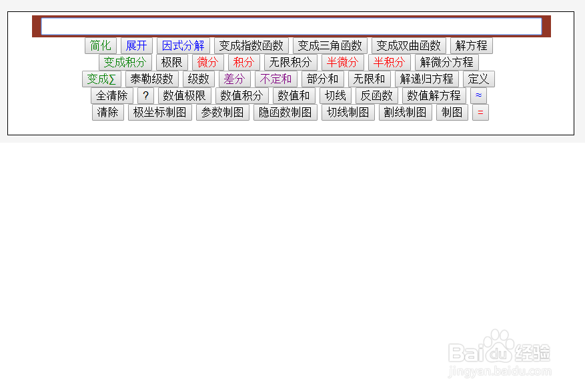Click the 清除 button

click(x=108, y=112)
